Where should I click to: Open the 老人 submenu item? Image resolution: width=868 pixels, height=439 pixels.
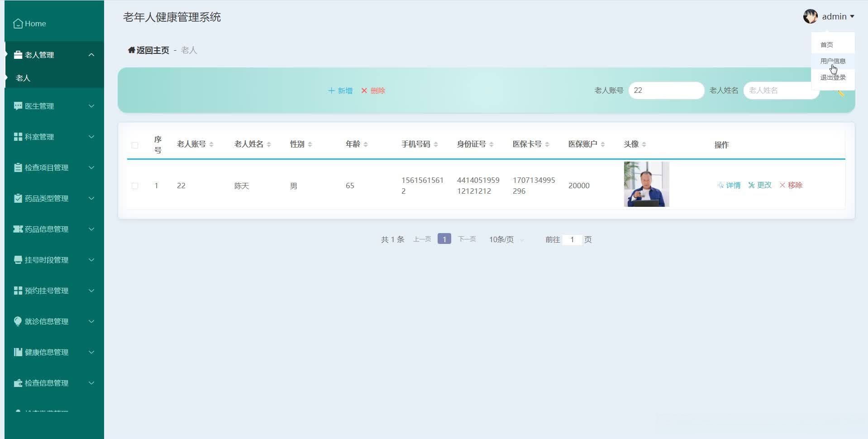[54, 78]
